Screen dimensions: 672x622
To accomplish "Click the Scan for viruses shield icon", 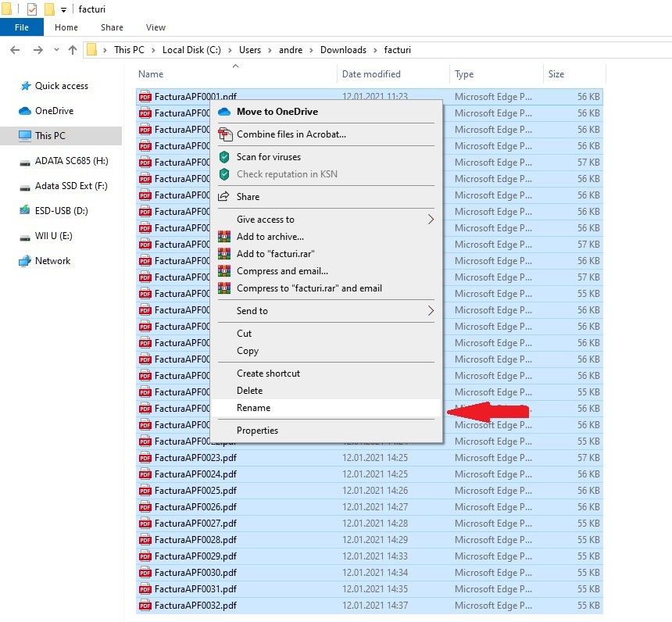I will click(x=225, y=157).
